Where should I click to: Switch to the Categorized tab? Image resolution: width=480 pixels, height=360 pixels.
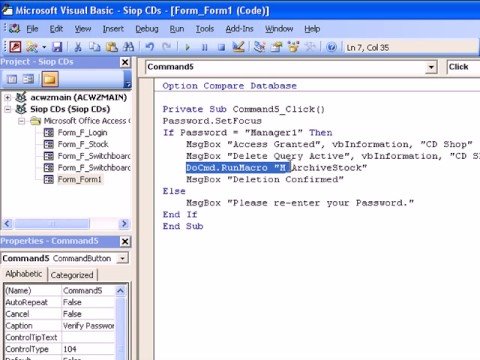click(x=72, y=275)
